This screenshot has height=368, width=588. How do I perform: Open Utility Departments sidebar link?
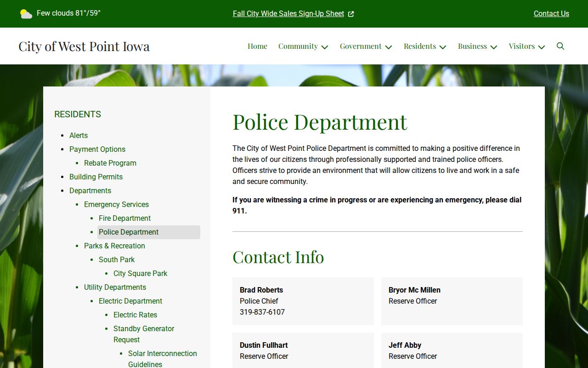[x=115, y=287]
